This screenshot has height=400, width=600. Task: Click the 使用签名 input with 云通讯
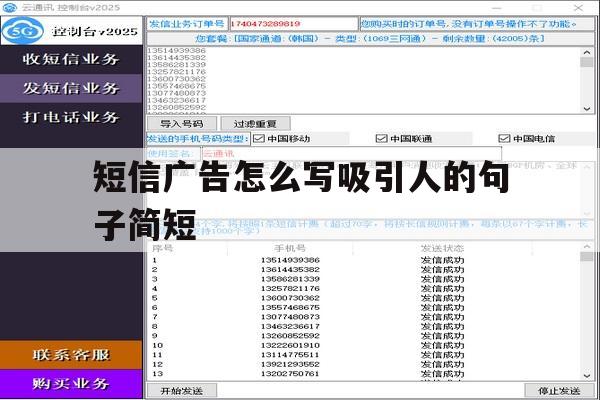[351, 154]
